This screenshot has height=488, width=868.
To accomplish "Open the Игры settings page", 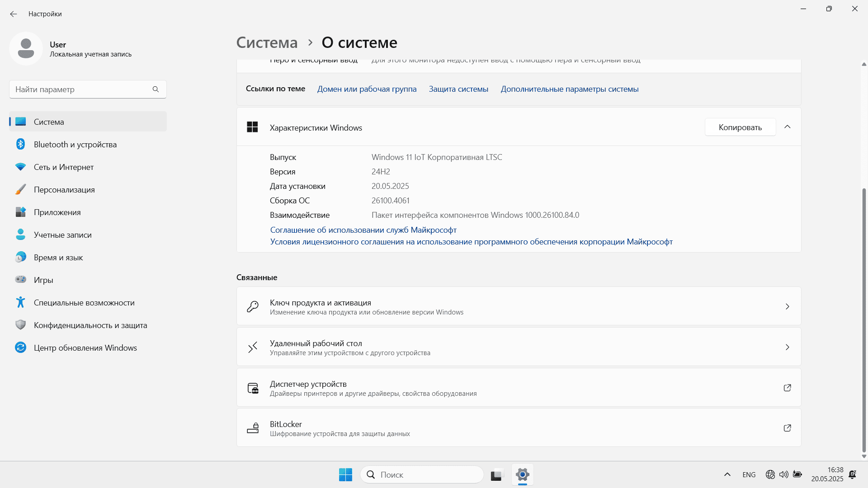I will coord(88,280).
